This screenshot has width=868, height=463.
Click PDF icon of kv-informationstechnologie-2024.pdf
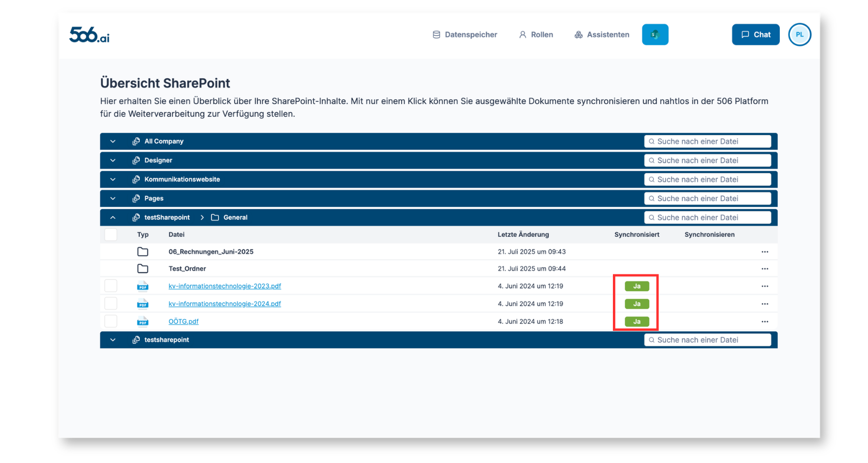point(143,304)
